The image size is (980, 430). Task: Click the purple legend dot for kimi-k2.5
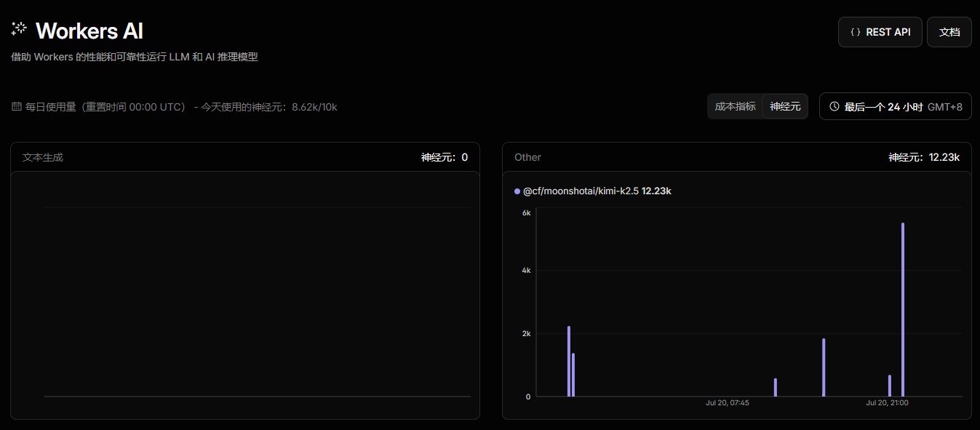[x=517, y=191]
